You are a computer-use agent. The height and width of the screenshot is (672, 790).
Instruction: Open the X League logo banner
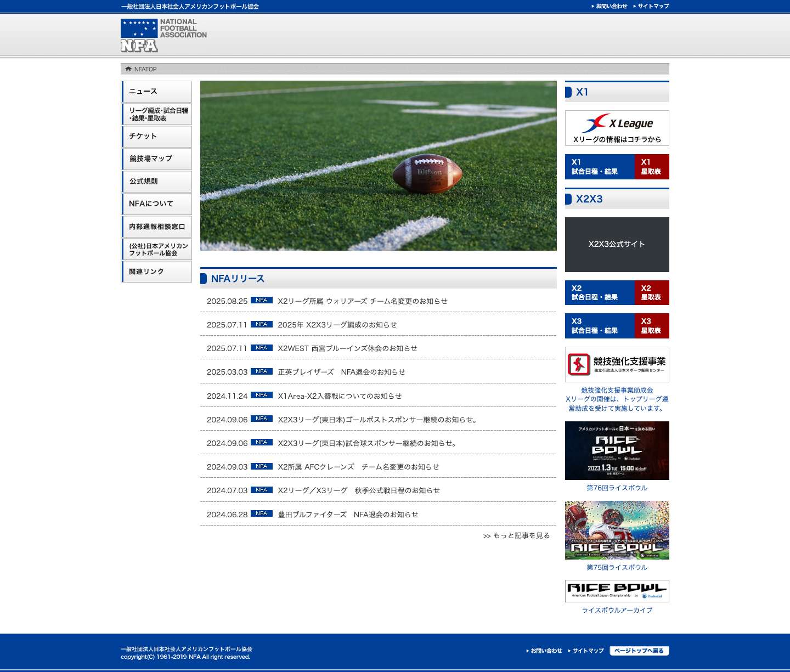click(617, 127)
